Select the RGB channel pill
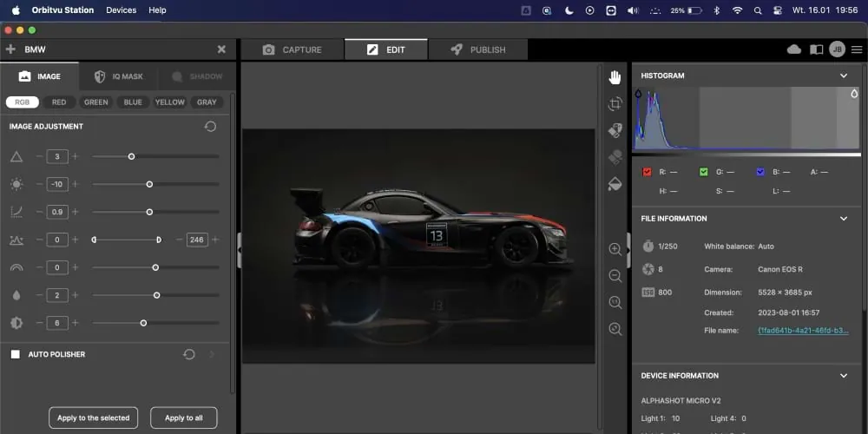868x434 pixels. pos(23,102)
